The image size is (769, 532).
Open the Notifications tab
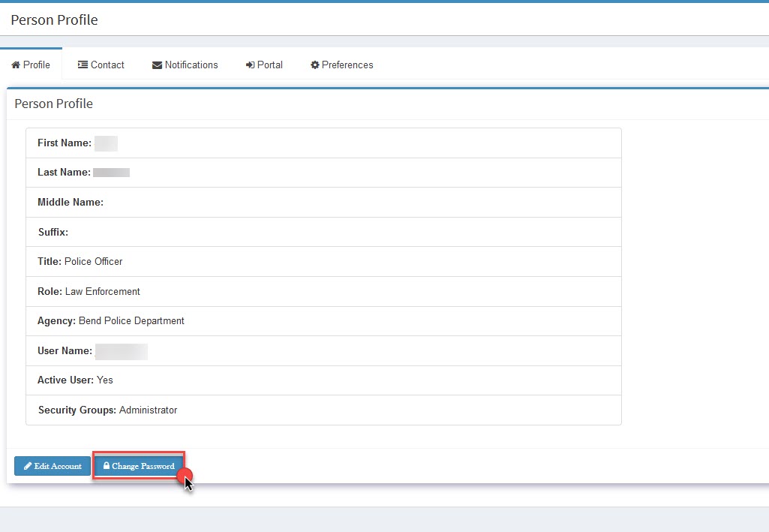pyautogui.click(x=185, y=65)
